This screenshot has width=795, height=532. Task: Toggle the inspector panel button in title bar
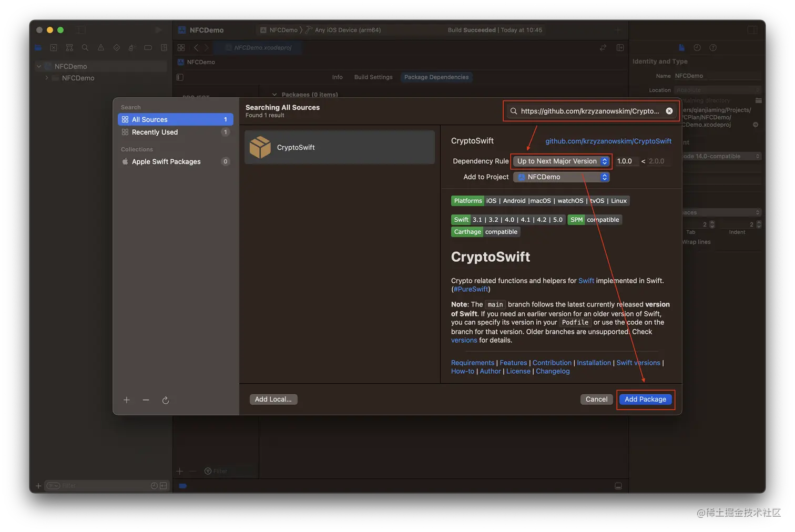752,30
